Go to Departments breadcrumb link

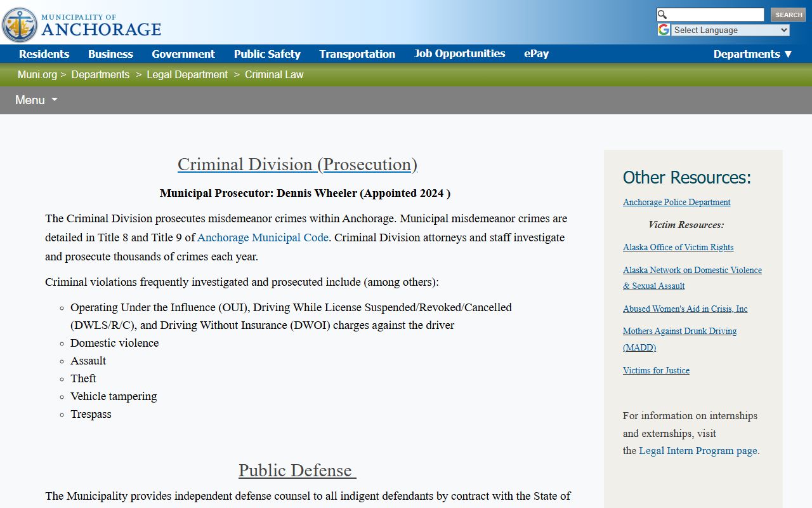point(100,74)
